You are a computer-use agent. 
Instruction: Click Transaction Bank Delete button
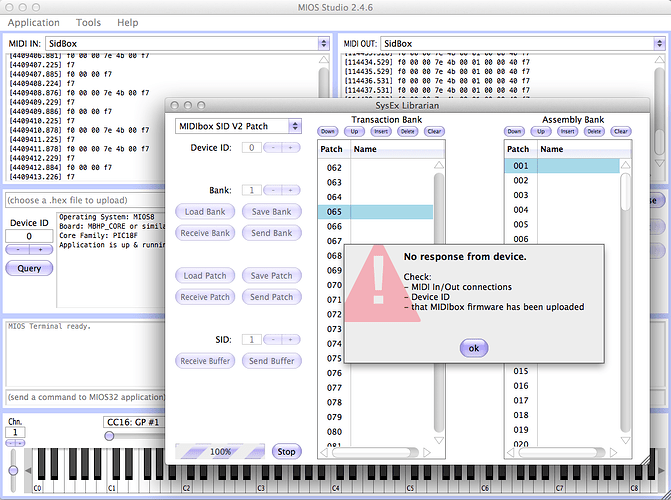407,131
